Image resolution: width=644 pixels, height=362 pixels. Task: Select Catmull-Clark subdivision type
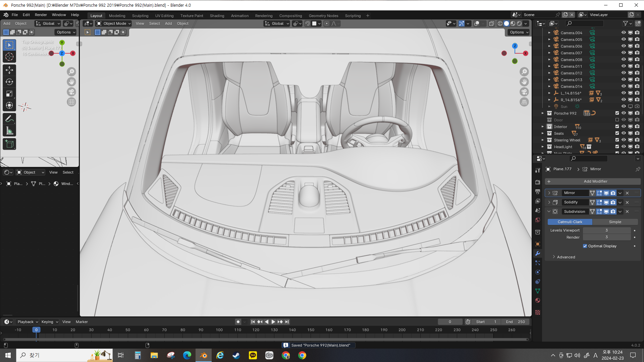pyautogui.click(x=570, y=222)
